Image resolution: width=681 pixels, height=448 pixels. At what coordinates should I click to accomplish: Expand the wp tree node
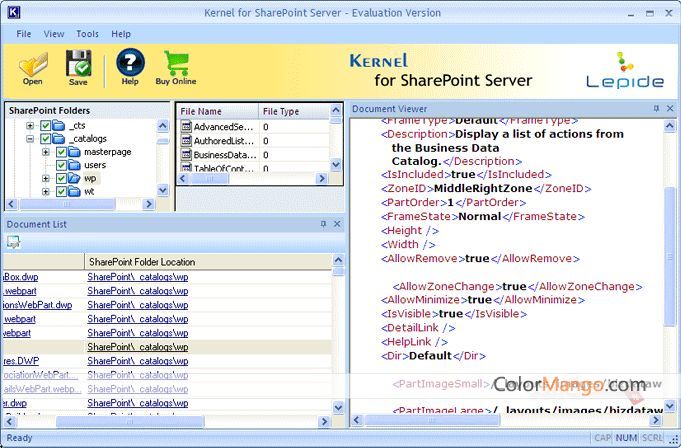pyautogui.click(x=46, y=178)
